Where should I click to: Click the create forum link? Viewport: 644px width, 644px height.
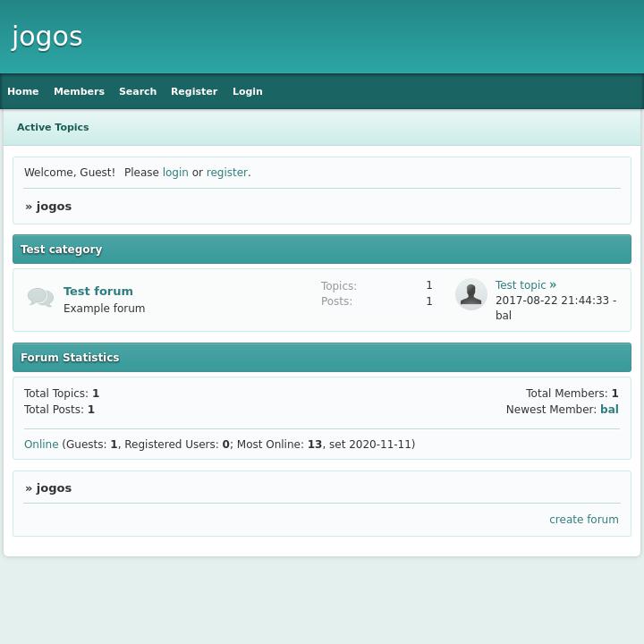(x=584, y=520)
